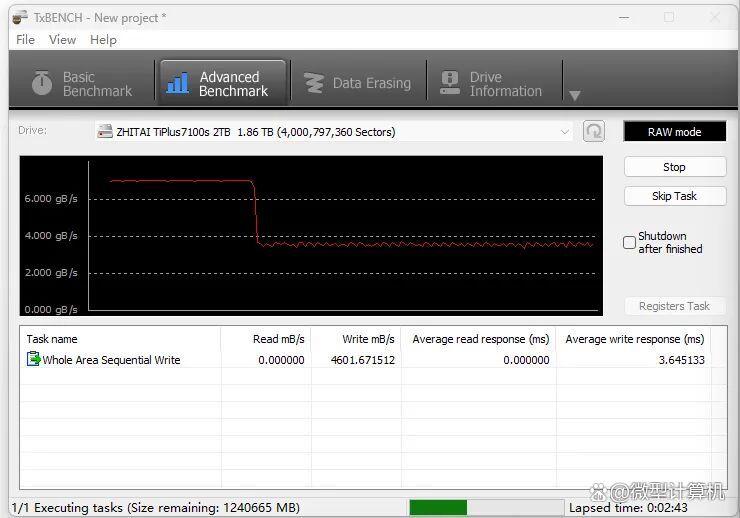Click the RAW mode button
The height and width of the screenshot is (518, 740).
point(674,132)
